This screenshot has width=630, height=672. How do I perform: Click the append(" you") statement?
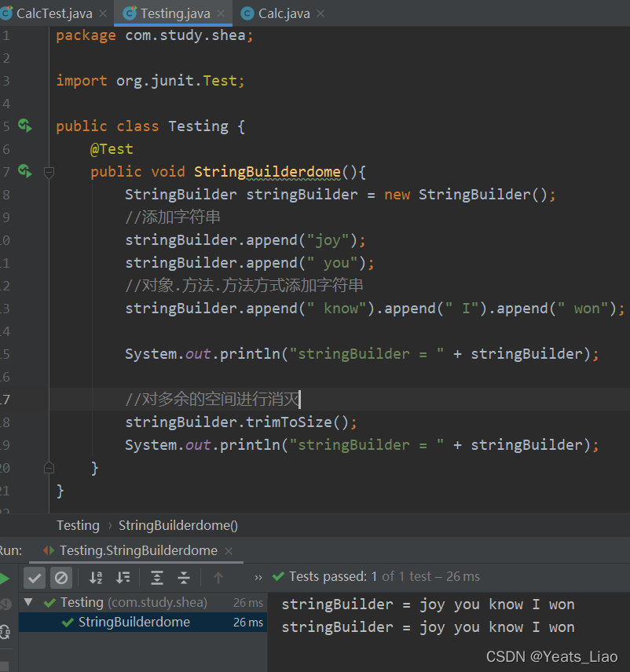pyautogui.click(x=249, y=263)
